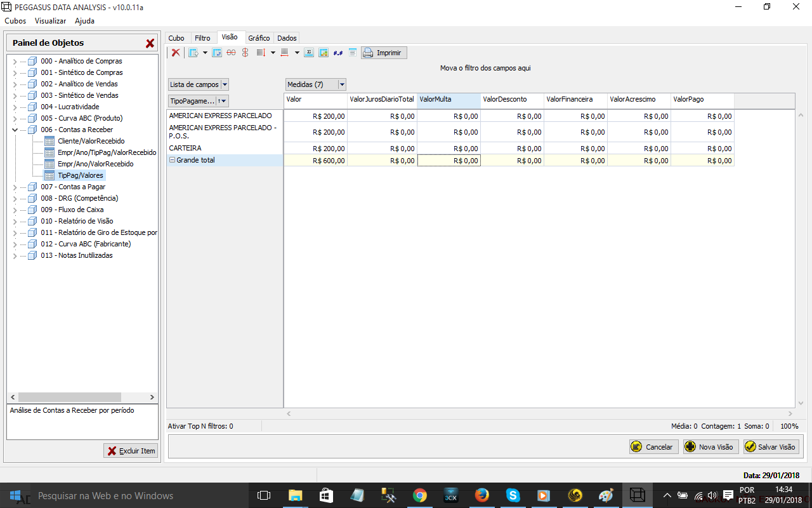Click the Imprimir print button
Image resolution: width=812 pixels, height=508 pixels.
[384, 53]
